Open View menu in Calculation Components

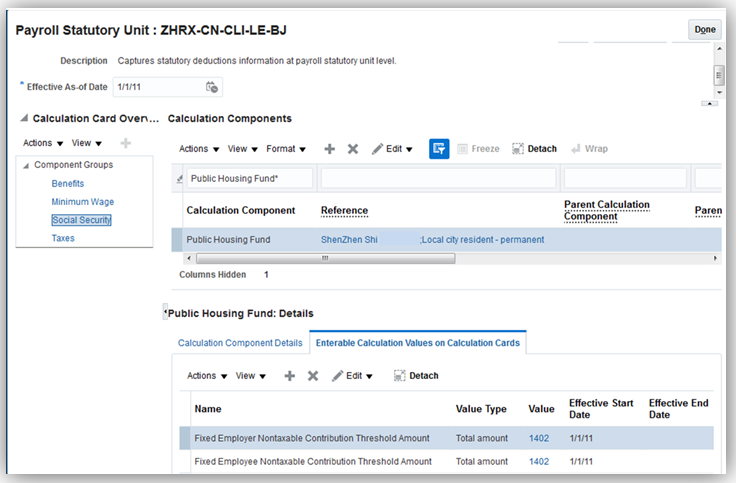tap(243, 149)
